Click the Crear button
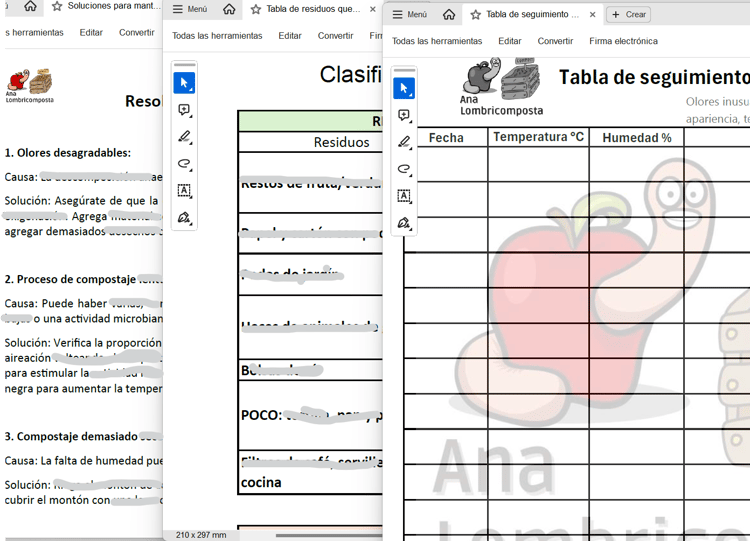Screen dimensions: 750x541 (629, 14)
